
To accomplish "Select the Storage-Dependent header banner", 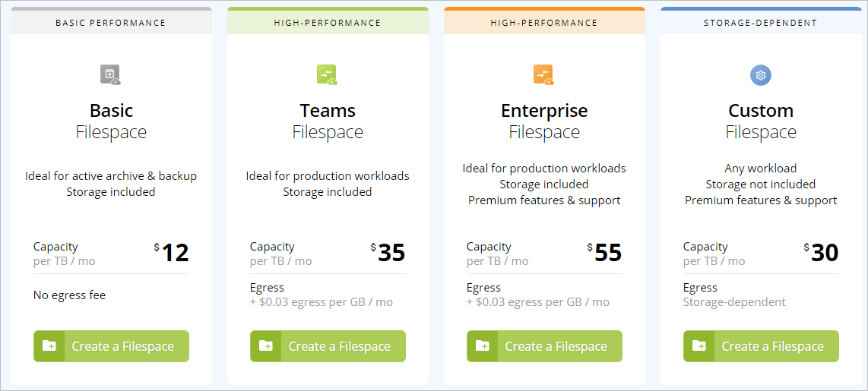I will tap(761, 23).
